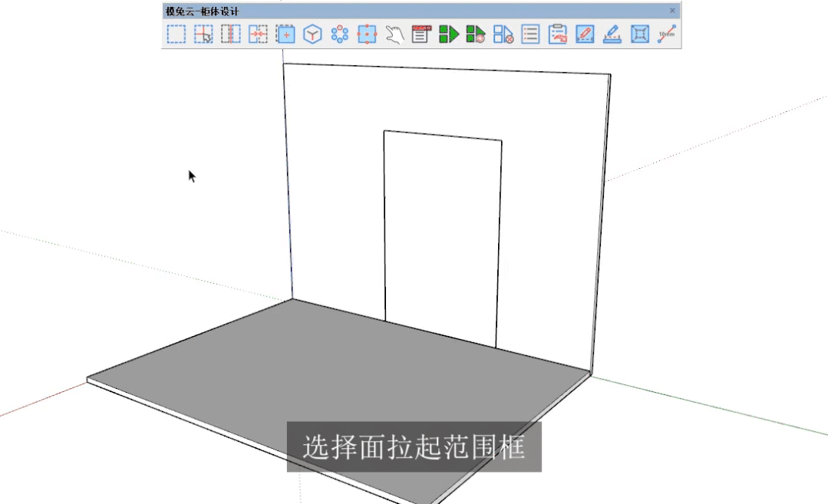Close the 模兔云-柜体设计 toolbar
This screenshot has height=504, width=828.
point(672,10)
